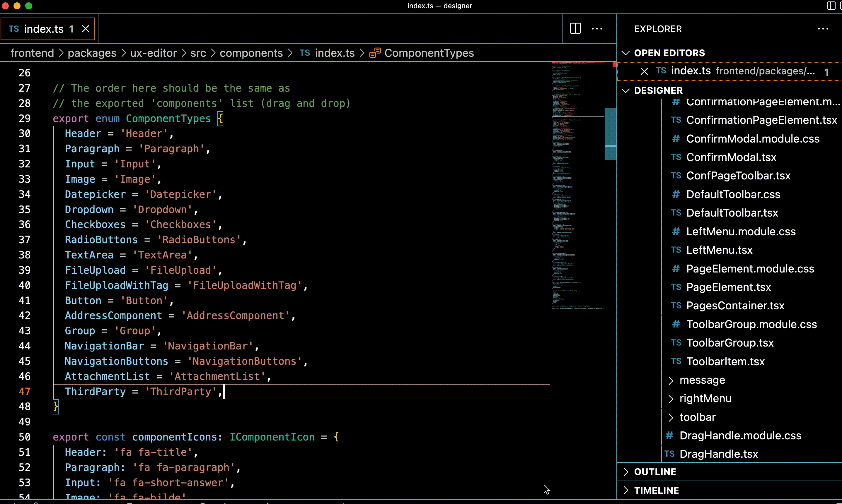Click TS icon of index.ts breadcrumb

tap(305, 53)
